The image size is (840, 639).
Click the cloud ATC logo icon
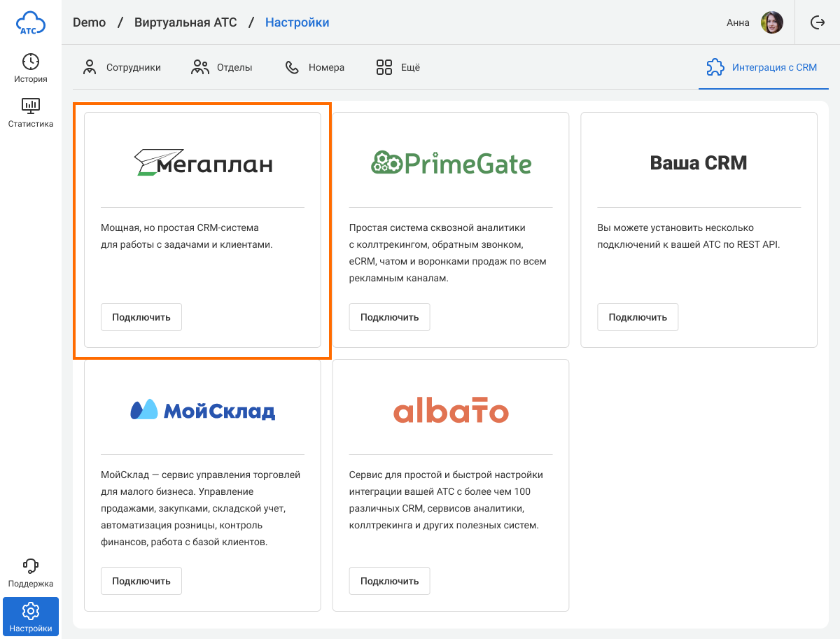(x=31, y=23)
